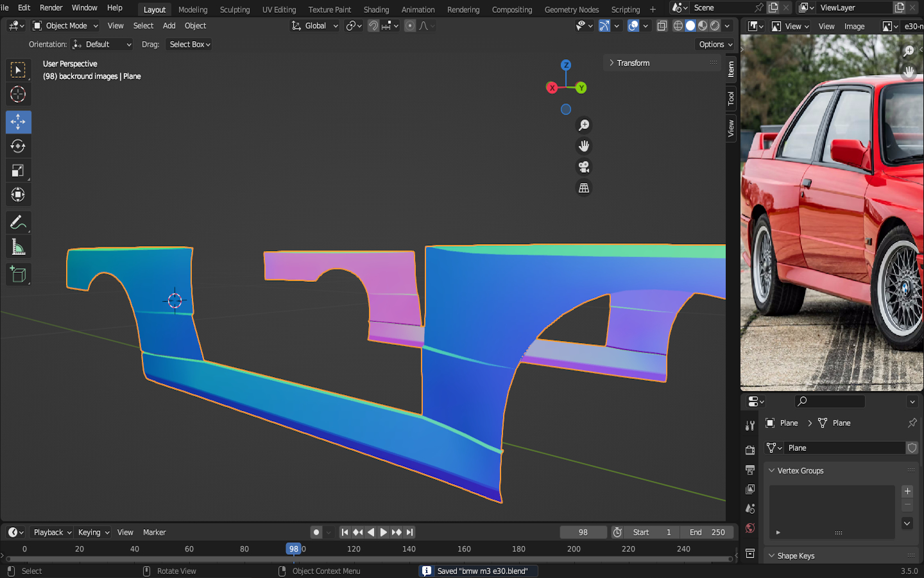Screen dimensions: 924x578
Task: Choose the Annotate pencil tool
Action: point(18,223)
